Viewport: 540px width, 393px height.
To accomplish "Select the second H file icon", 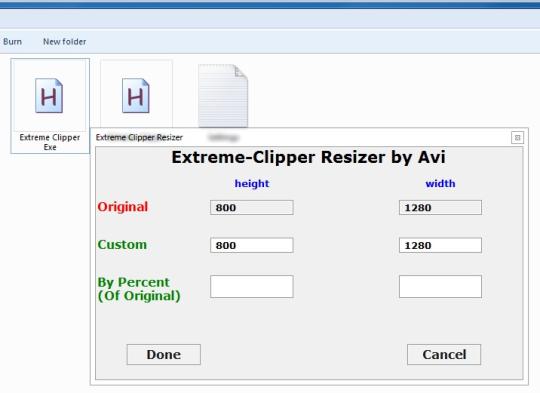I will click(x=136, y=96).
